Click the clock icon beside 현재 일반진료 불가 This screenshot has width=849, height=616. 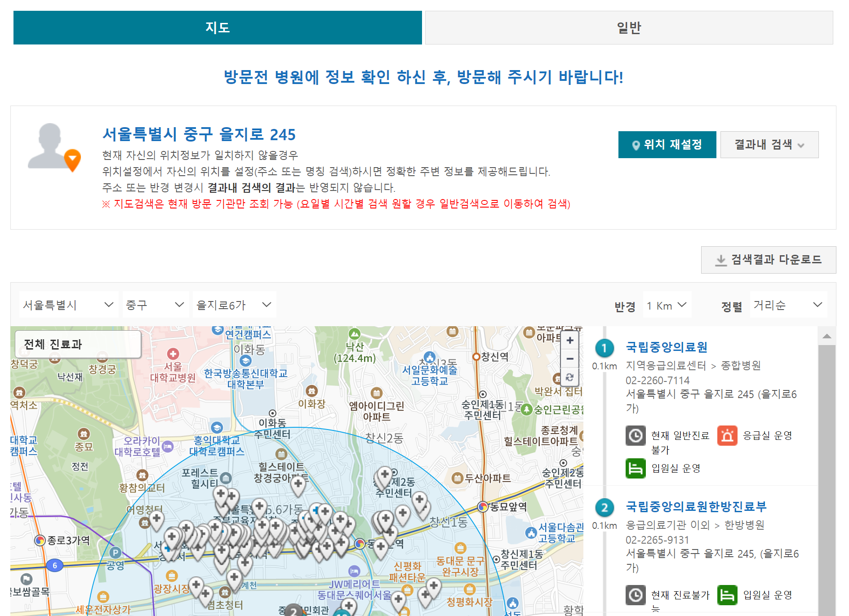pos(636,435)
